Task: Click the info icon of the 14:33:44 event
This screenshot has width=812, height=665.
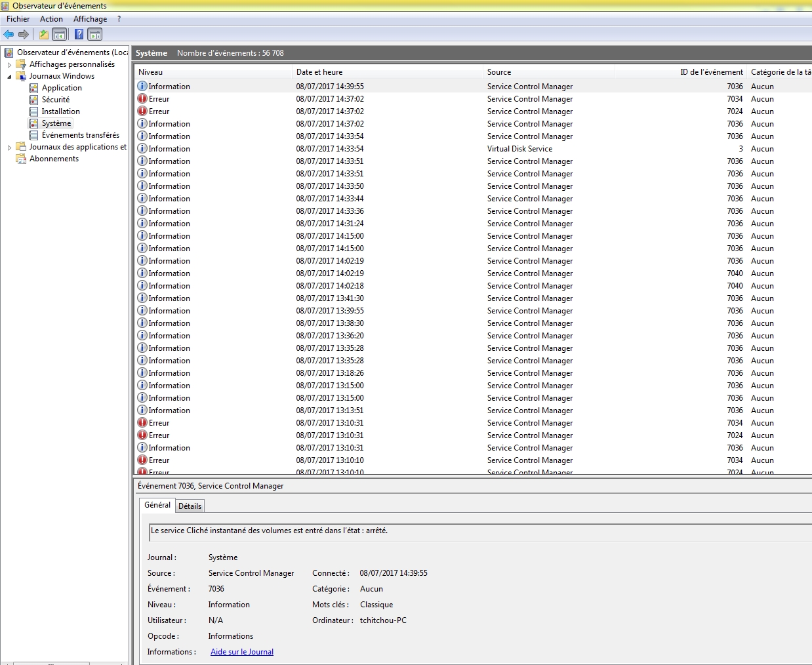Action: pos(142,198)
